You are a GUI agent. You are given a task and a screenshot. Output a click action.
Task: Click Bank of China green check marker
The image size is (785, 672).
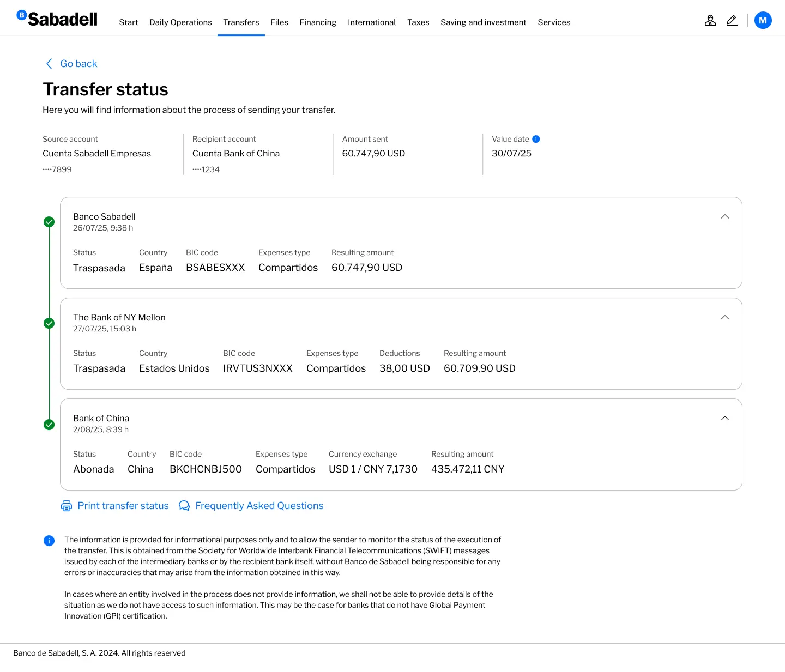(x=49, y=425)
